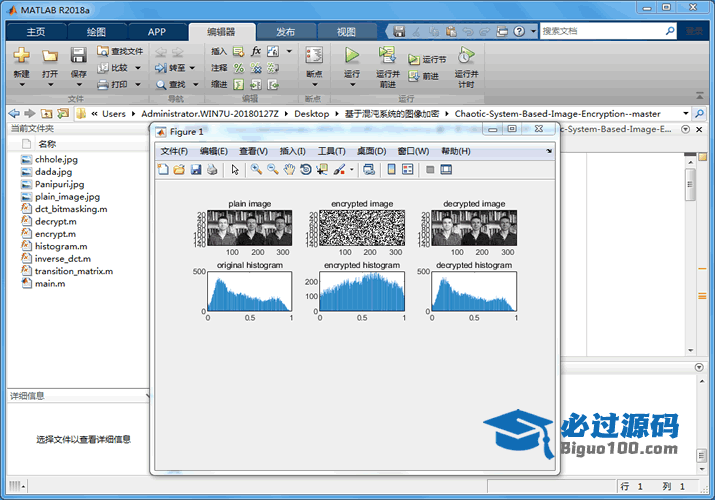Save the script using the 保存 icon

tap(78, 56)
